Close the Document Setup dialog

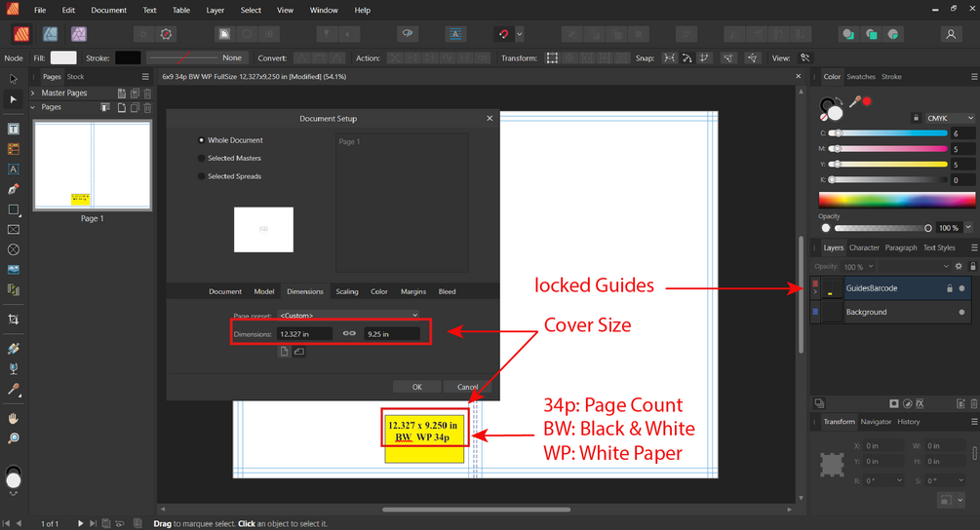pos(490,118)
